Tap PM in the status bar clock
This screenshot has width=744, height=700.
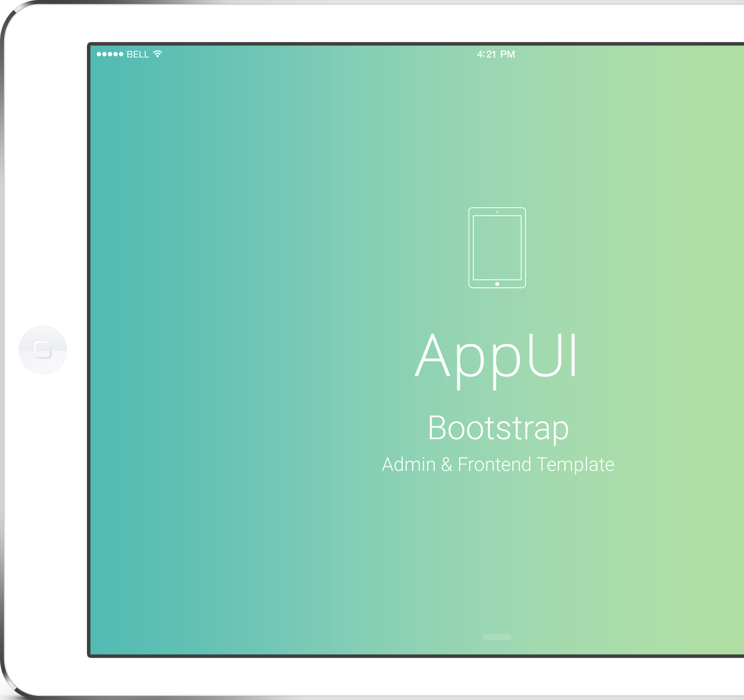tap(508, 54)
